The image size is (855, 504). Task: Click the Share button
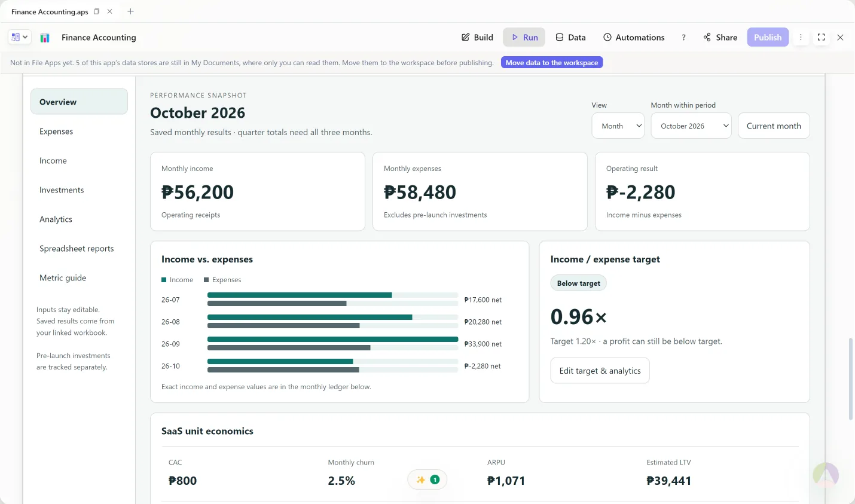[x=720, y=37]
